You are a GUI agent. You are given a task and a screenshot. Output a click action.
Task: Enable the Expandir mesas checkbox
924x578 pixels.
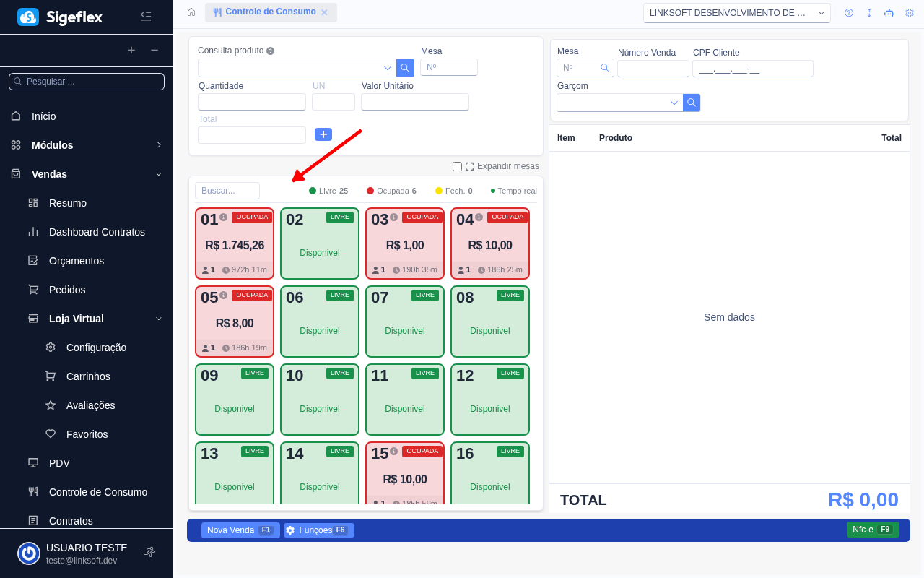457,166
